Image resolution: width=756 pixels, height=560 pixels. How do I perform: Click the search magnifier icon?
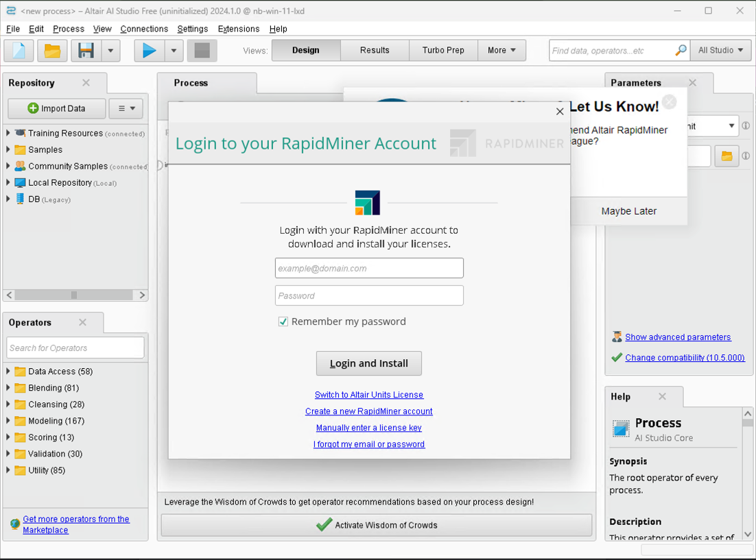pos(681,51)
